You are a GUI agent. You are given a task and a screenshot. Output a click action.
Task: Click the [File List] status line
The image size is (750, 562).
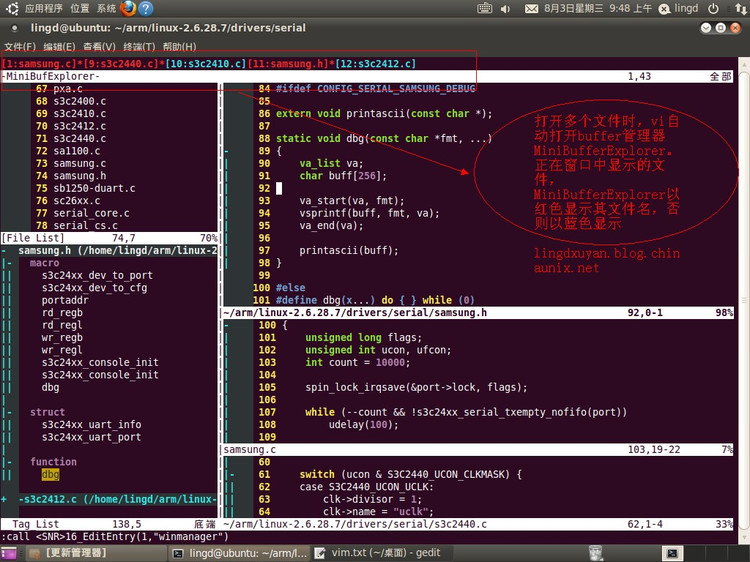[x=110, y=238]
